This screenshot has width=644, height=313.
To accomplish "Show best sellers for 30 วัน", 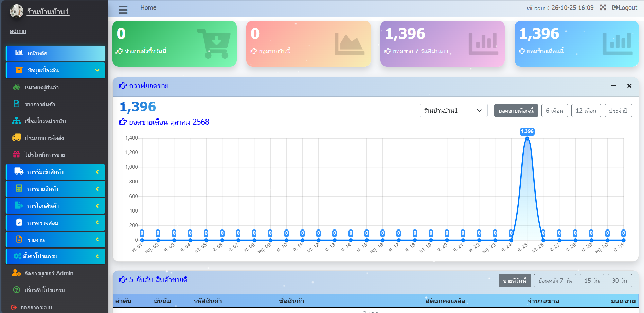I will pyautogui.click(x=620, y=281).
